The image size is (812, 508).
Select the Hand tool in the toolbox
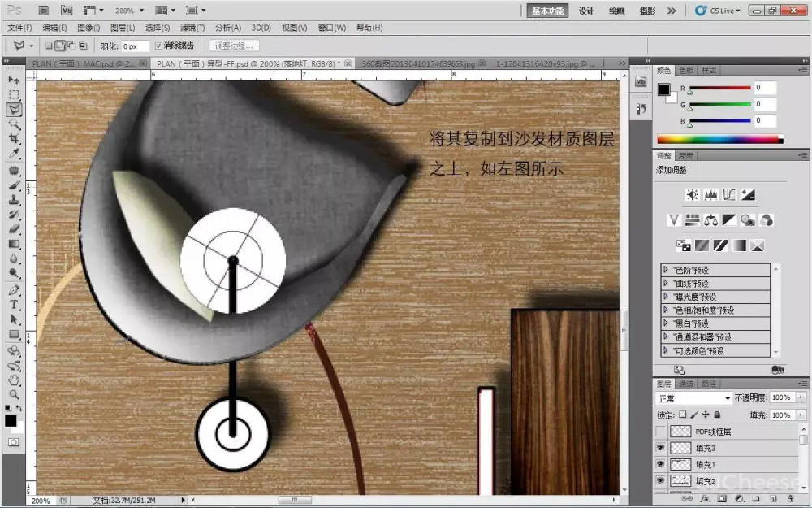pyautogui.click(x=14, y=380)
